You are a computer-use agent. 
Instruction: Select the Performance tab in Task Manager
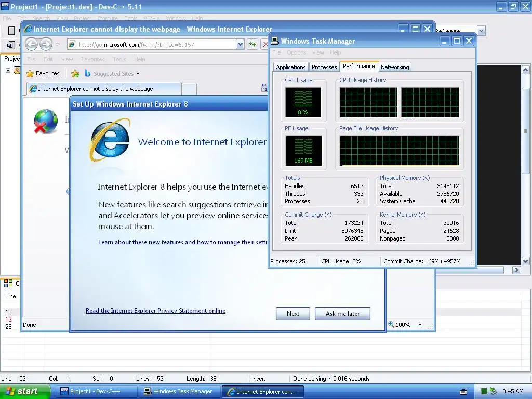358,66
